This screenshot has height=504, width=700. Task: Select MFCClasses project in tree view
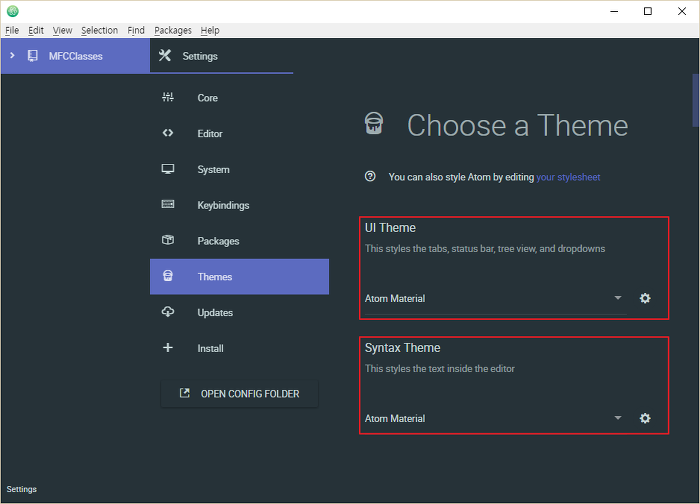pyautogui.click(x=75, y=56)
